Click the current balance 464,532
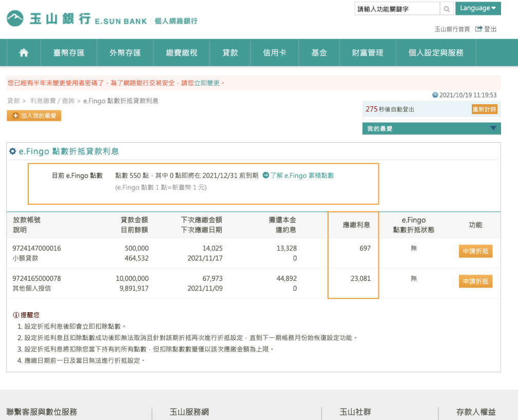The width and height of the screenshot is (518, 420). [x=137, y=258]
